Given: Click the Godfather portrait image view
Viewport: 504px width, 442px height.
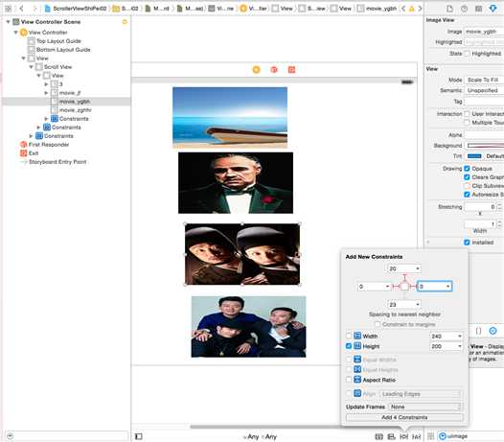Looking at the screenshot, I should tap(236, 183).
